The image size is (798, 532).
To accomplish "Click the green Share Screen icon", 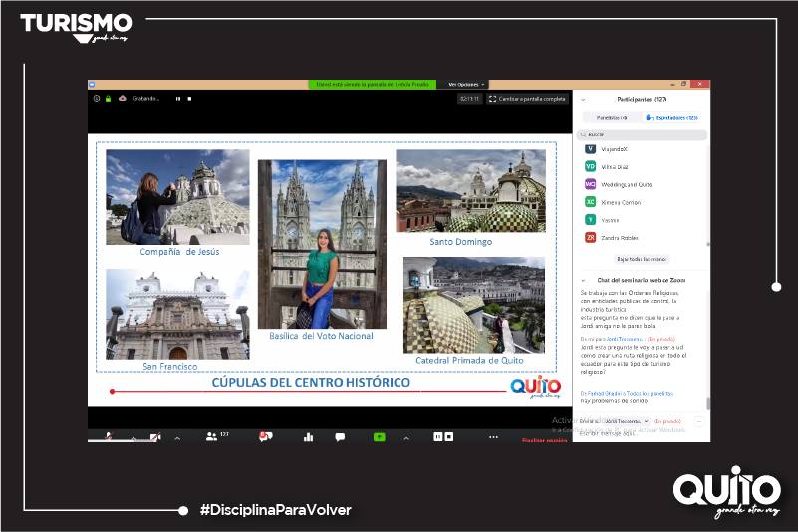I will coord(379,436).
